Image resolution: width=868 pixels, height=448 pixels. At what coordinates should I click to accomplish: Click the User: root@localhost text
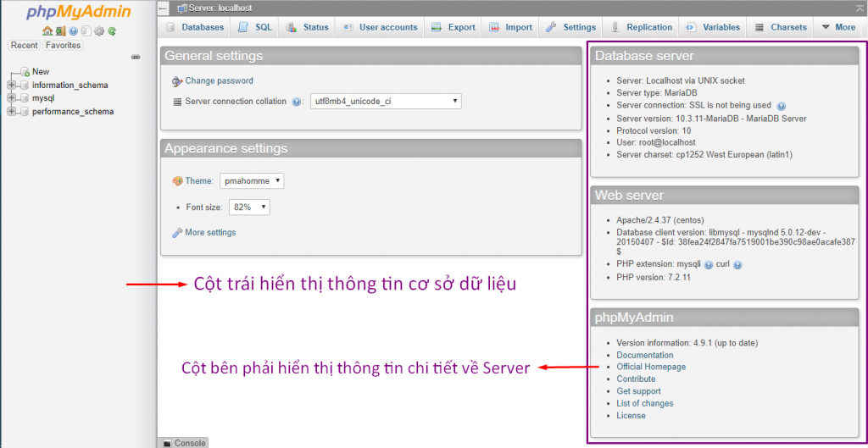656,142
